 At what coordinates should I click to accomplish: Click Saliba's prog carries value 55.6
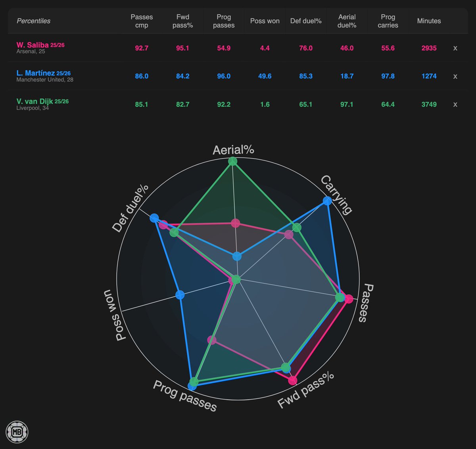coord(388,48)
